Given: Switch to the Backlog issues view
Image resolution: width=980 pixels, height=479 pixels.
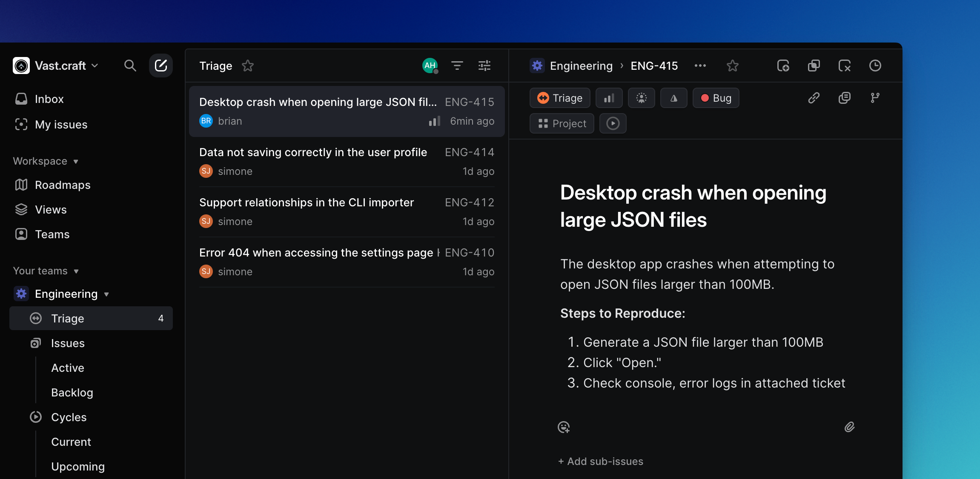Looking at the screenshot, I should pyautogui.click(x=72, y=392).
